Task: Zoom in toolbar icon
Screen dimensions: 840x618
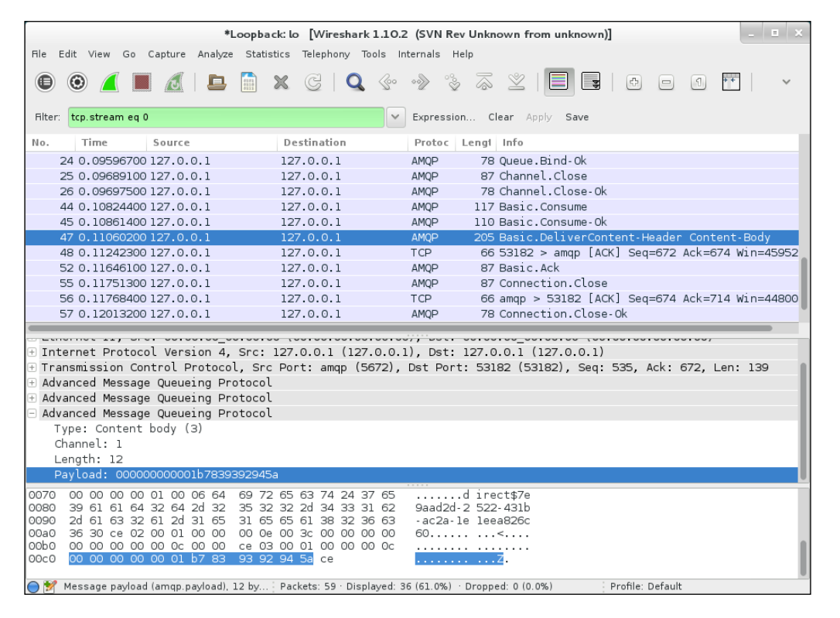Action: 633,82
